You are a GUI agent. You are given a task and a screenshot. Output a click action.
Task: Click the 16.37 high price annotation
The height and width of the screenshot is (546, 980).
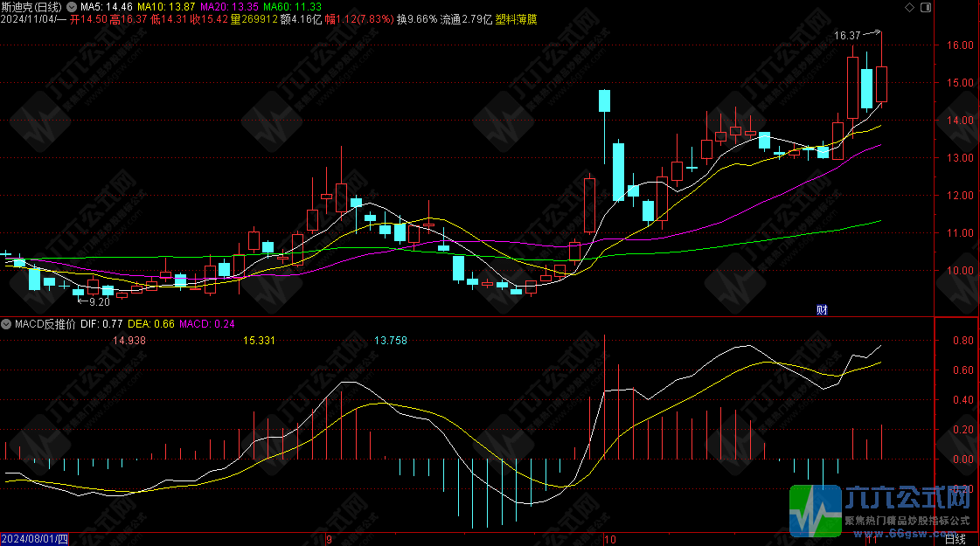point(847,36)
